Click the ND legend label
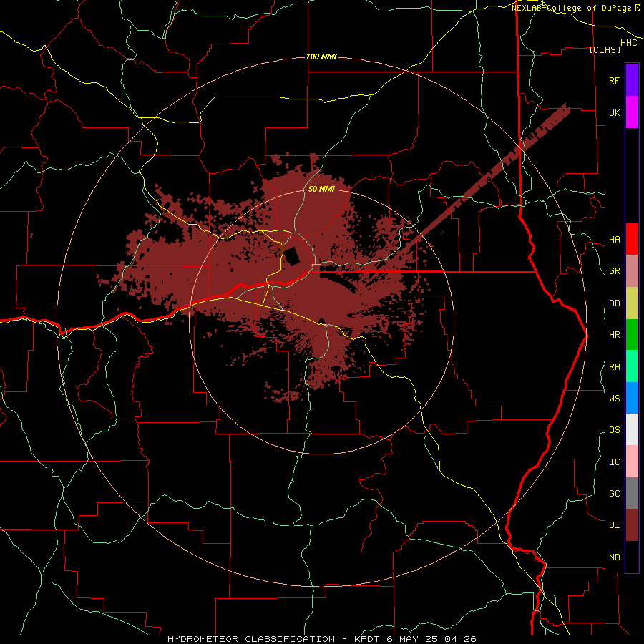Screen dimensions: 644x644 point(614,557)
